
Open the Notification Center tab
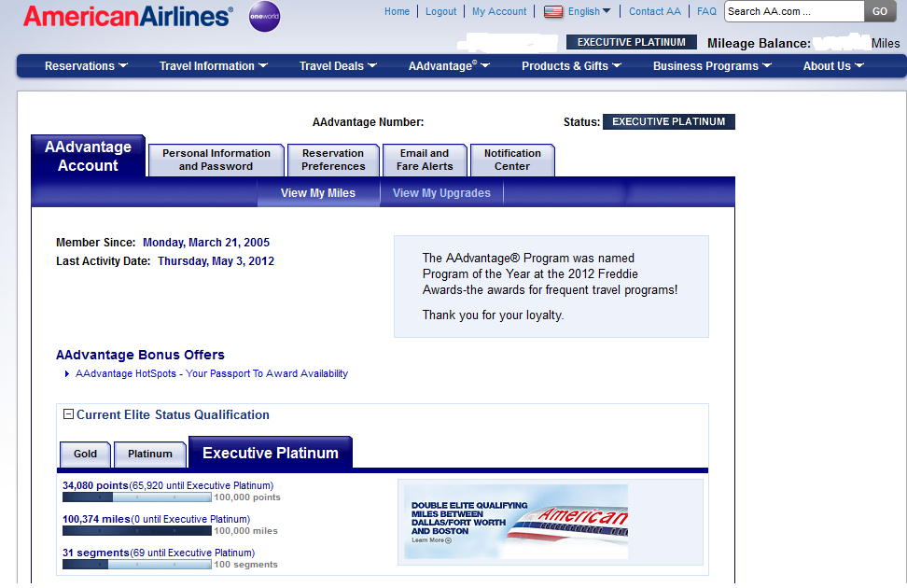click(x=512, y=160)
